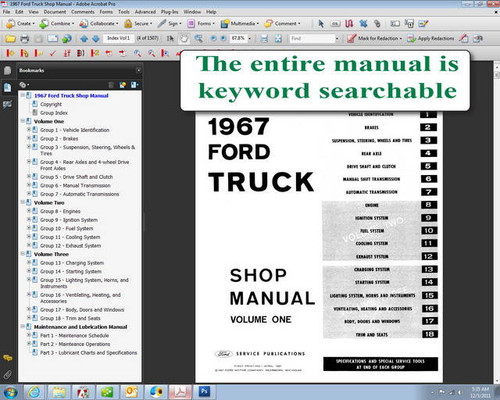Click the scrolling pages view icon
This screenshot has width=500, height=400.
tap(264, 39)
